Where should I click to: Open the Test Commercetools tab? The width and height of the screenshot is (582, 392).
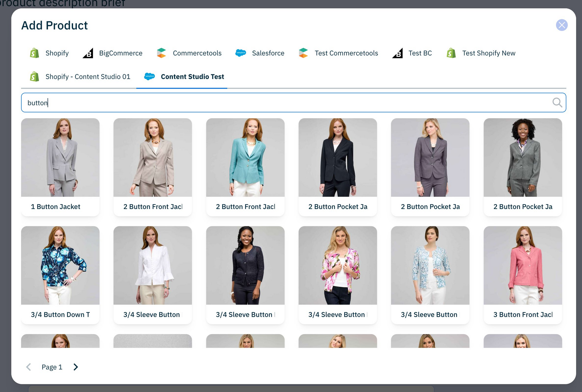pyautogui.click(x=338, y=53)
